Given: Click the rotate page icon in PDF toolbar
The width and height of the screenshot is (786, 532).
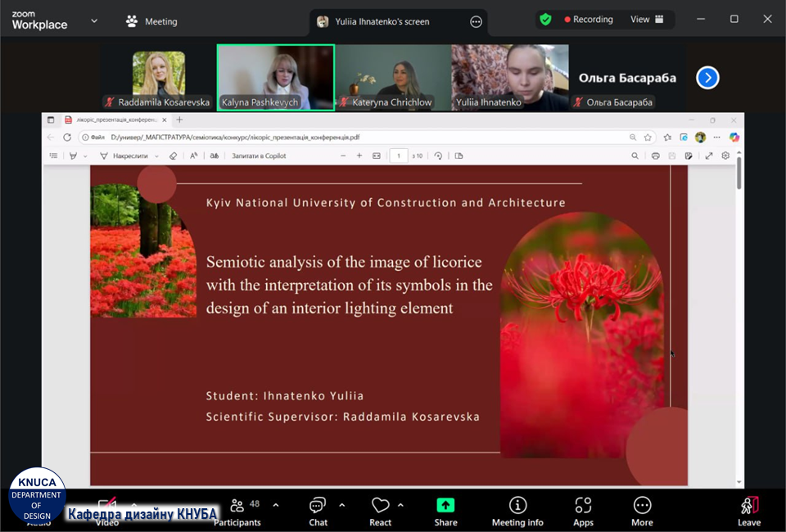Looking at the screenshot, I should (438, 156).
